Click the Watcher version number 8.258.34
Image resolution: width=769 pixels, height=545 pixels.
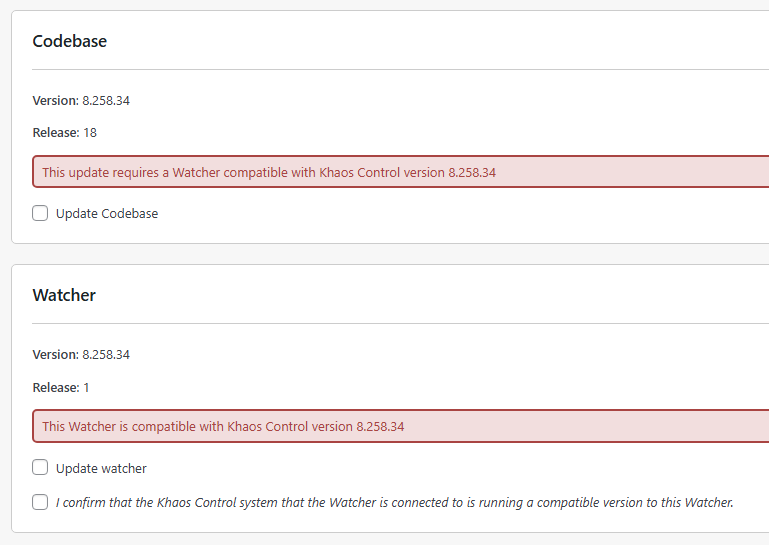pos(106,354)
